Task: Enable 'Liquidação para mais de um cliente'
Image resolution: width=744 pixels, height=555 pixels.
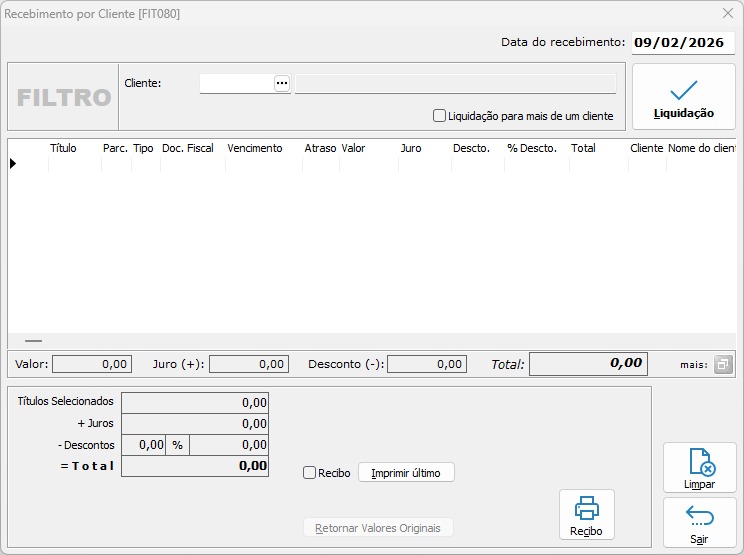Action: (440, 116)
